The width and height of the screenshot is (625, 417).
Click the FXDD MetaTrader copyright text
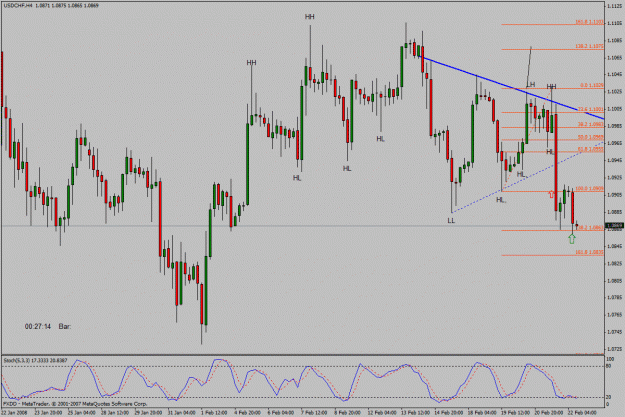point(75,403)
